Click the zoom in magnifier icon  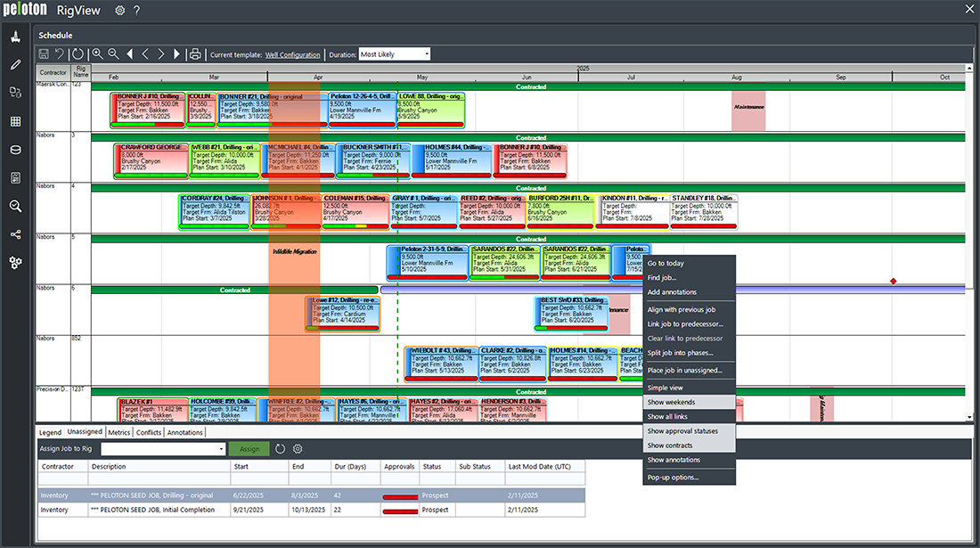98,54
